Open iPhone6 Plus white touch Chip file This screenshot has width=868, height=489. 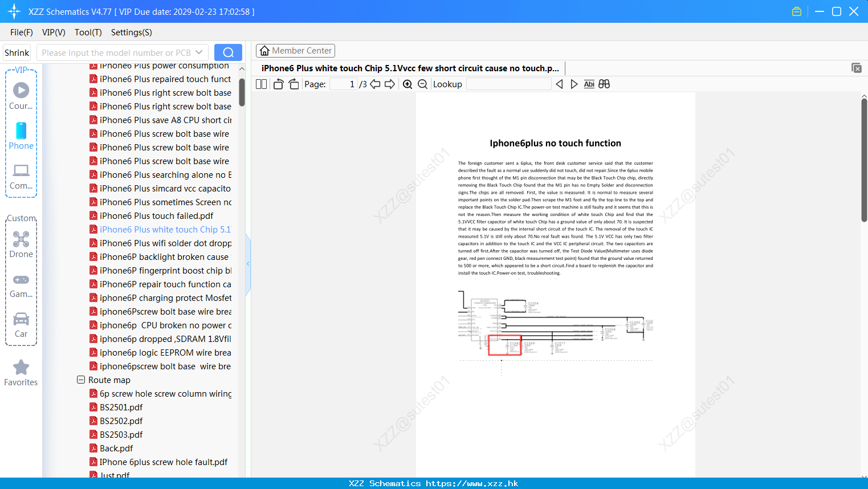click(160, 230)
